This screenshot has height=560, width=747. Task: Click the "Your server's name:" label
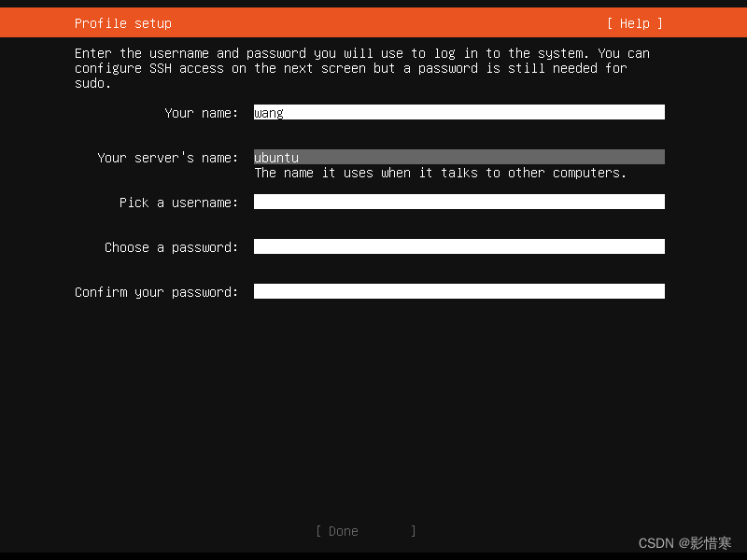click(168, 158)
